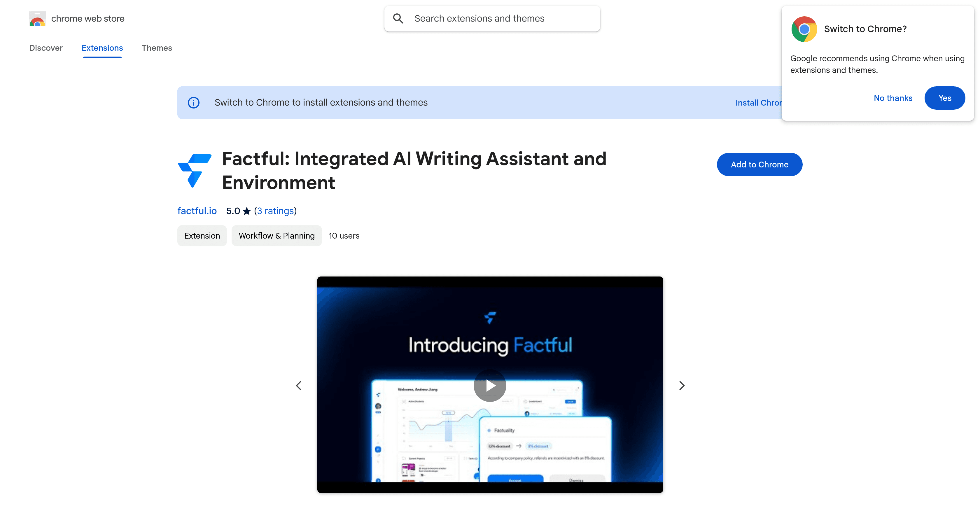Click the search magnifier icon
The width and height of the screenshot is (980, 511).
point(398,18)
